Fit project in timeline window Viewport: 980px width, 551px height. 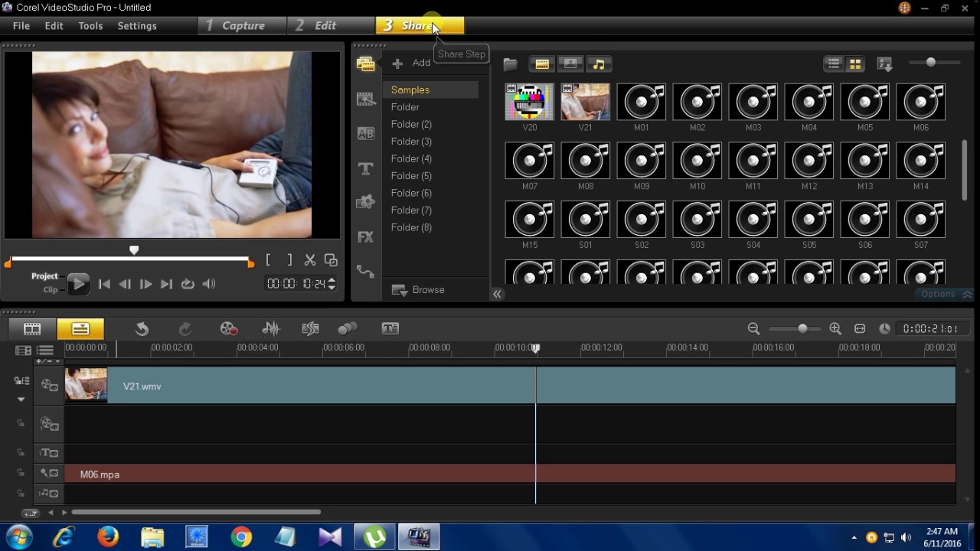pos(860,329)
